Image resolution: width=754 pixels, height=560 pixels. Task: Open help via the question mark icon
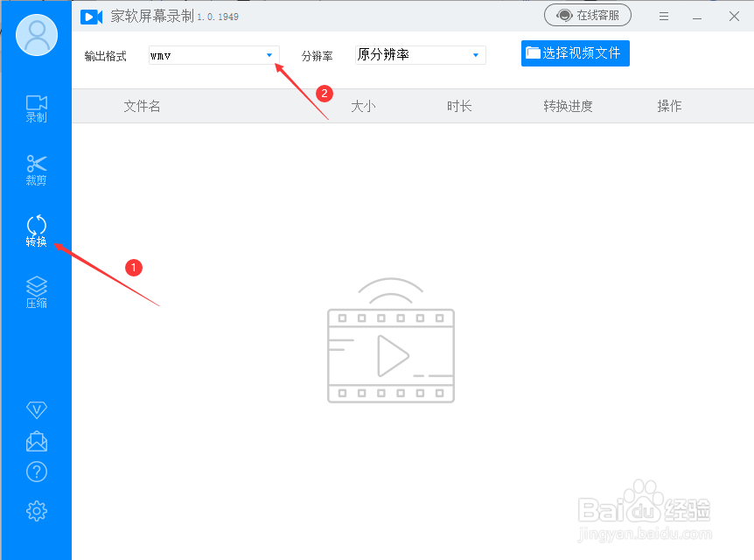tap(36, 472)
